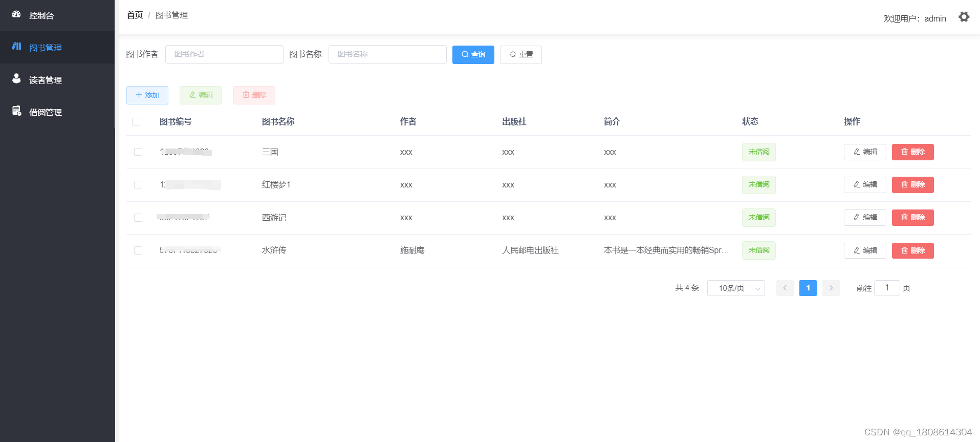Select the 水浒传 row checkbox

[138, 250]
